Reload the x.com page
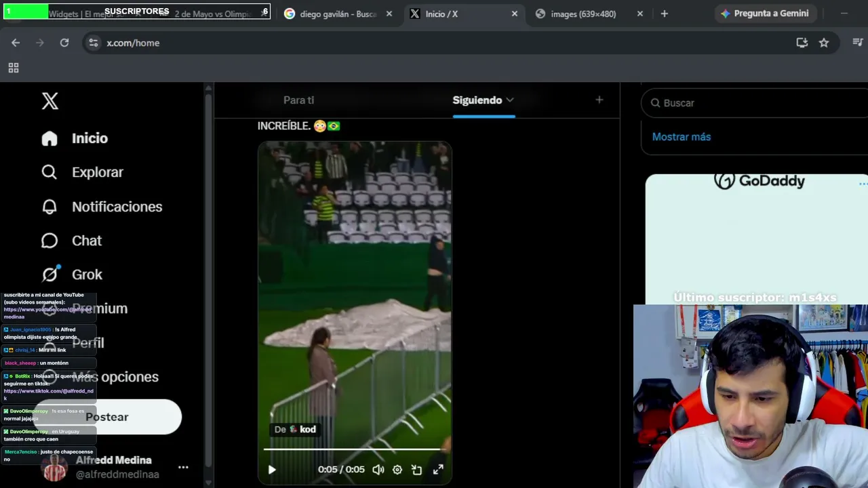 click(x=64, y=43)
